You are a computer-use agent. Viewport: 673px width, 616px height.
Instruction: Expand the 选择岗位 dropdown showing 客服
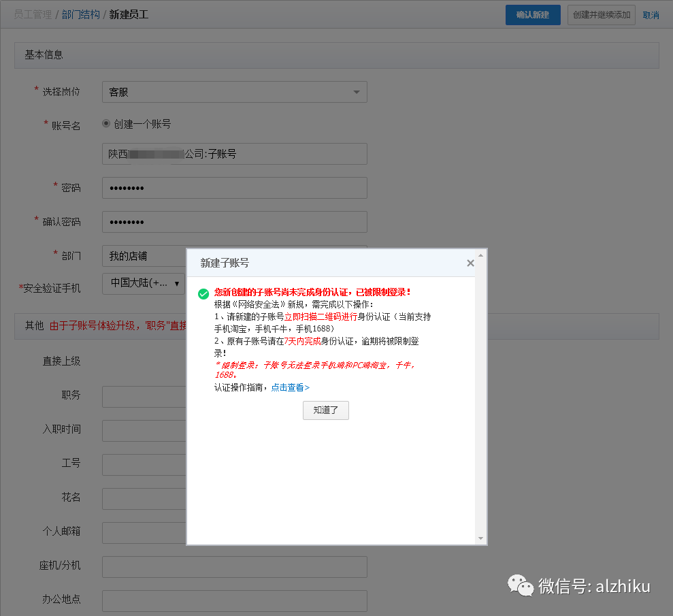[x=234, y=92]
